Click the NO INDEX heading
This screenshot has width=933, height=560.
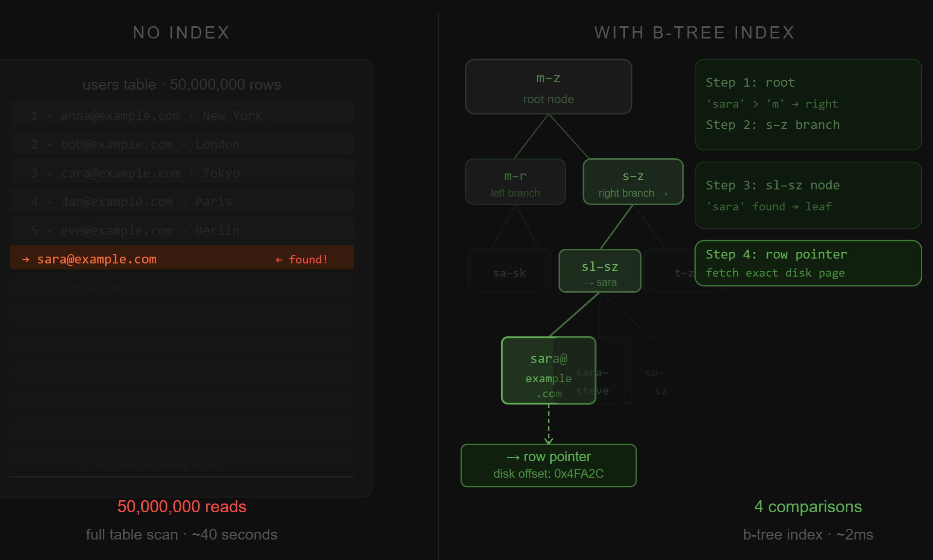point(181,33)
